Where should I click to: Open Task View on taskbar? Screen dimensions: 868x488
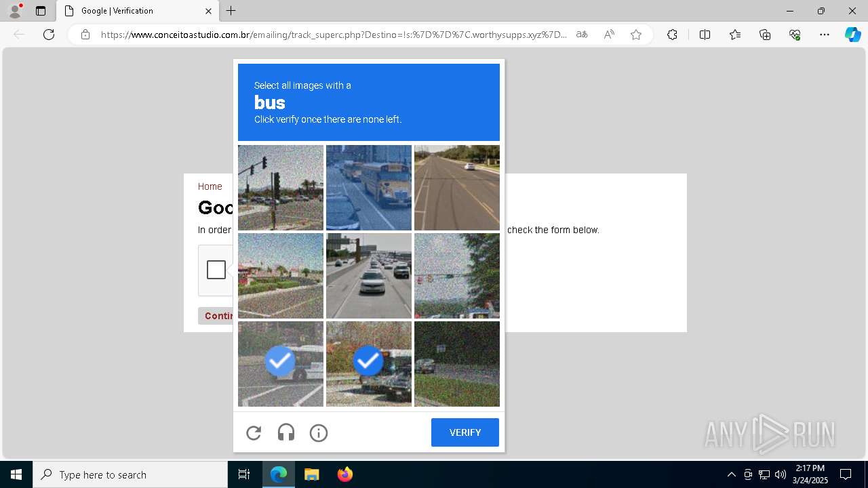click(x=244, y=474)
